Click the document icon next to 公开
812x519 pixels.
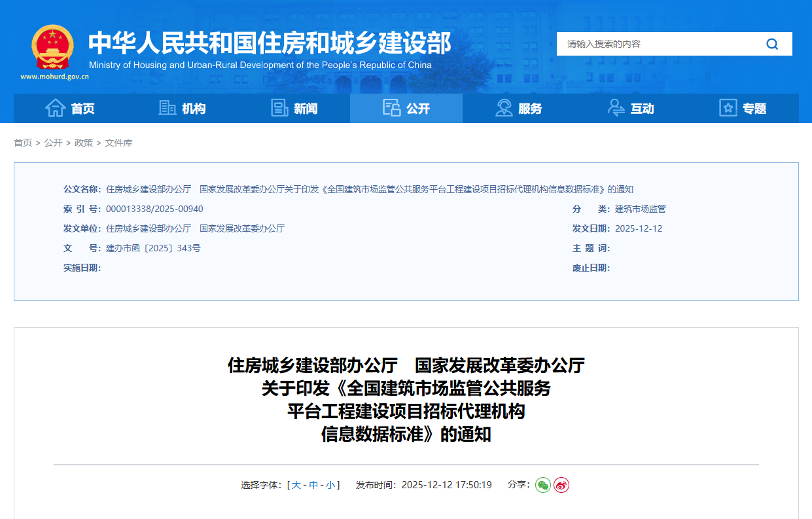(x=391, y=108)
